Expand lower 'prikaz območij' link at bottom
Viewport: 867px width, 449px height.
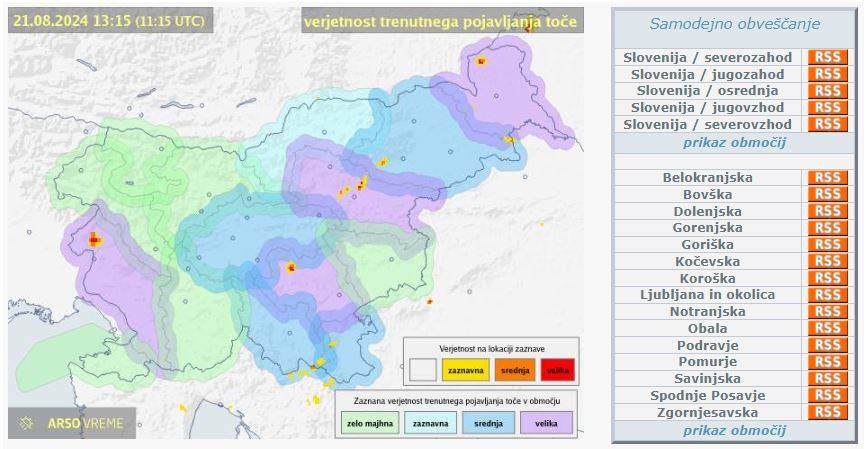(x=734, y=431)
